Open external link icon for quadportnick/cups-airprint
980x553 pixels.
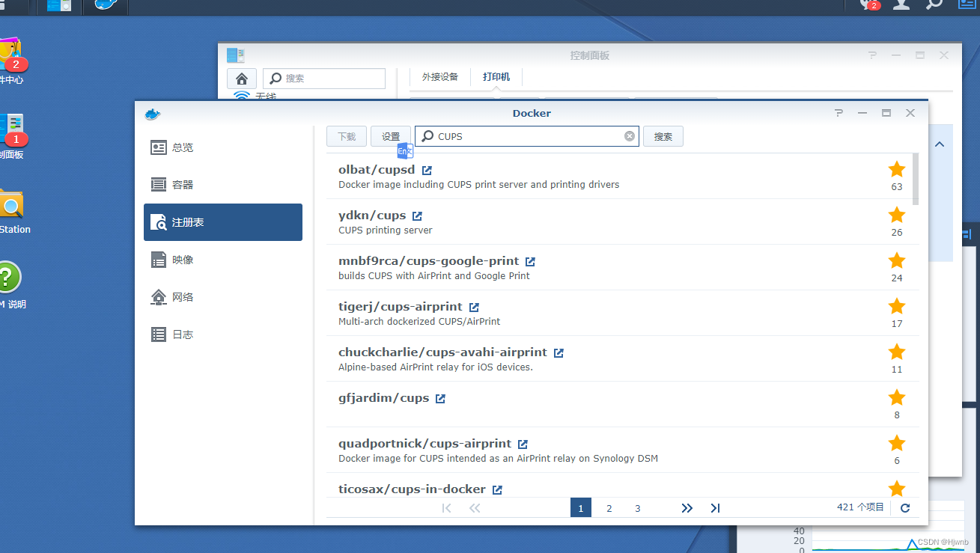tap(523, 444)
